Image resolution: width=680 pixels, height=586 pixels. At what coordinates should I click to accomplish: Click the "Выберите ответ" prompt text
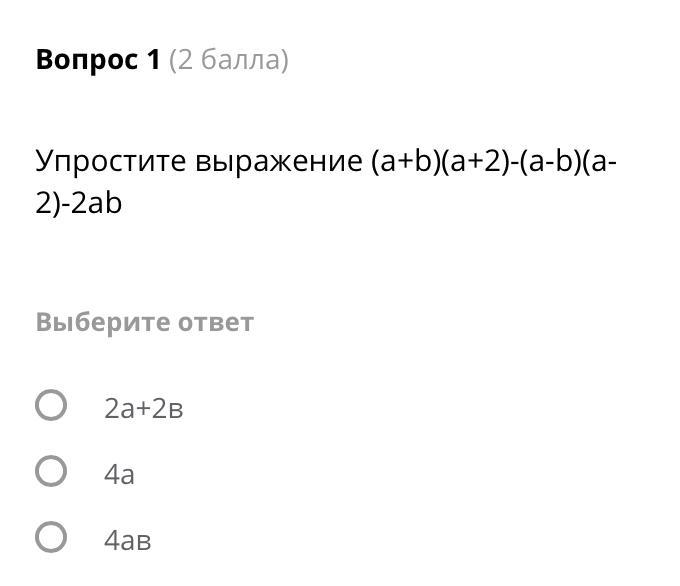[x=144, y=322]
